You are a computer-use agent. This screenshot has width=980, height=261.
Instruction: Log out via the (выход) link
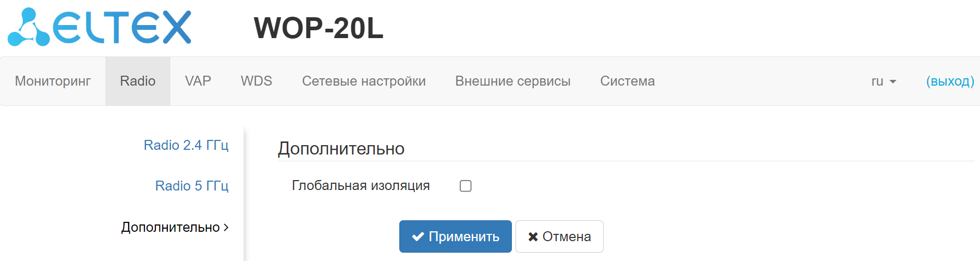pos(950,81)
